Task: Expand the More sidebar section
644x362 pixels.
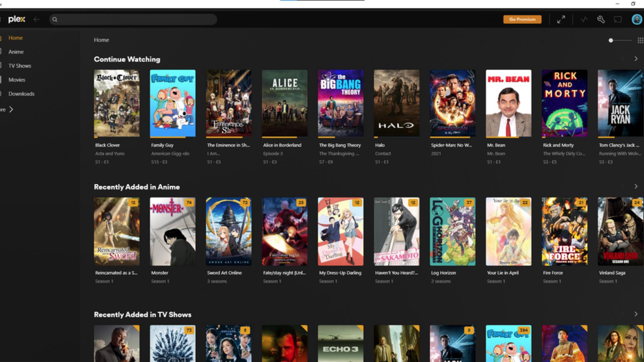Action: 11,109
